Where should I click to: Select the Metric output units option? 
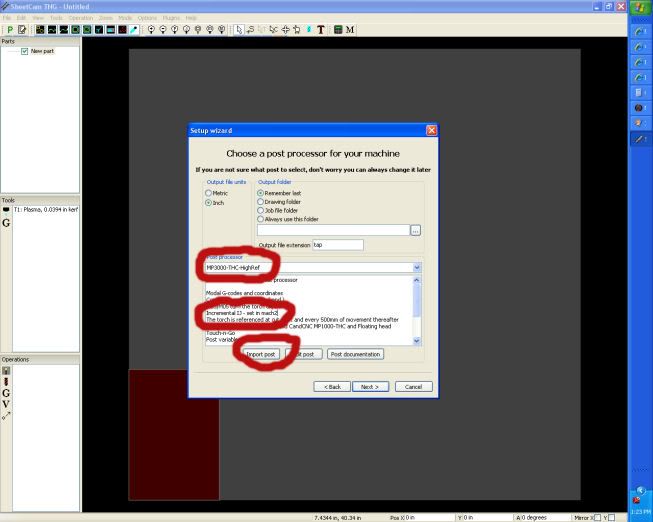click(208, 193)
